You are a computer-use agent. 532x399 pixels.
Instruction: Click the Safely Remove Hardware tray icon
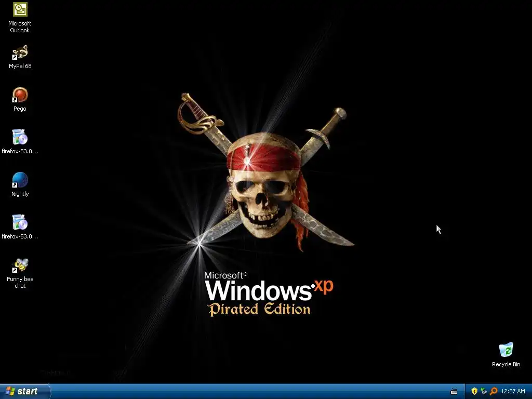[484, 391]
